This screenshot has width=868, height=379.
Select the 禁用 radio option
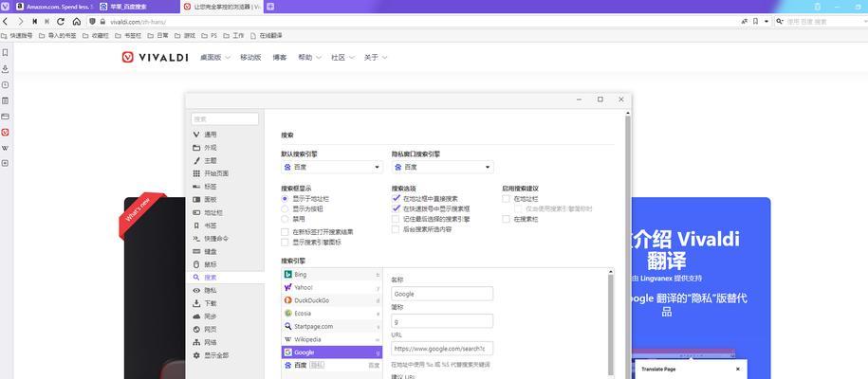pyautogui.click(x=285, y=219)
